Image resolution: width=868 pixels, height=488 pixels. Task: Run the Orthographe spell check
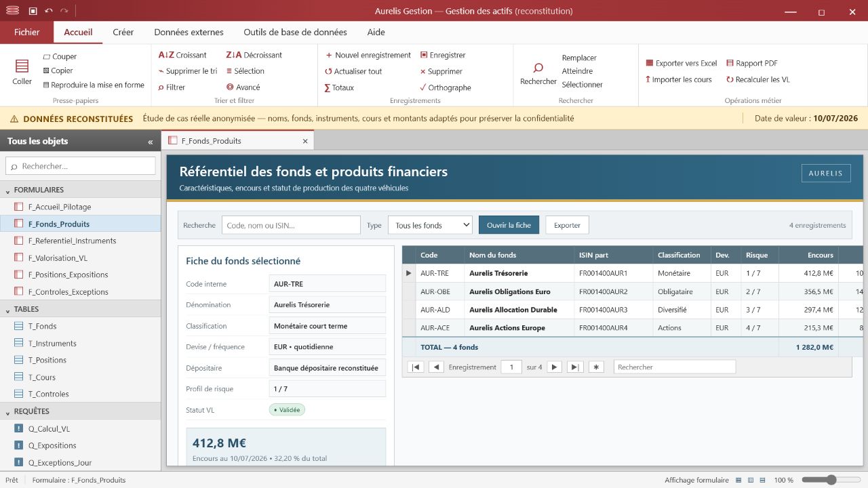pyautogui.click(x=445, y=87)
